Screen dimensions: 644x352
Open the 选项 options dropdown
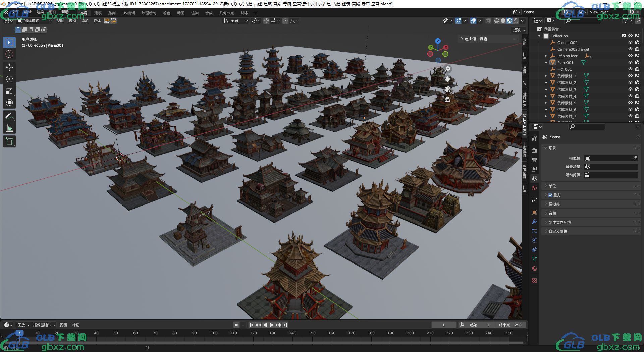[x=519, y=30]
